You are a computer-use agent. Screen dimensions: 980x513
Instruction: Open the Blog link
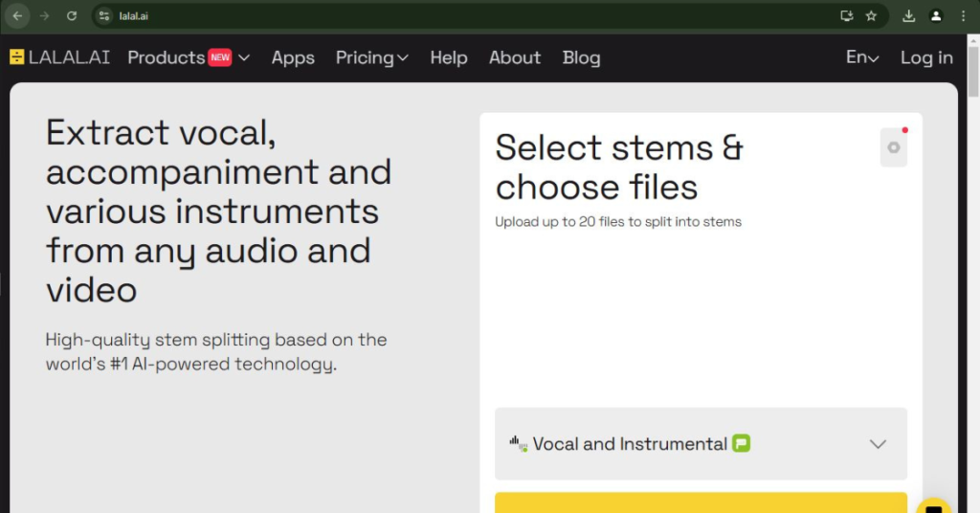(x=581, y=57)
